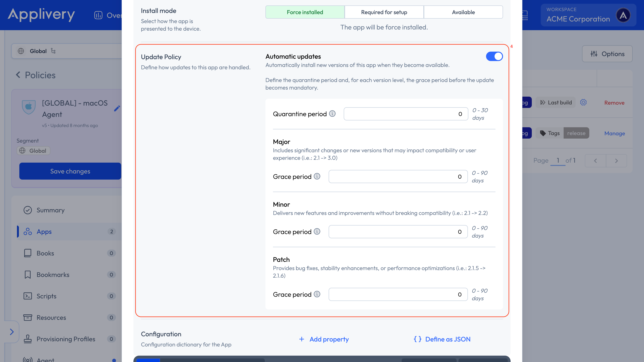Click the Tags badge
Viewport: 644px width, 362px height.
(x=550, y=133)
